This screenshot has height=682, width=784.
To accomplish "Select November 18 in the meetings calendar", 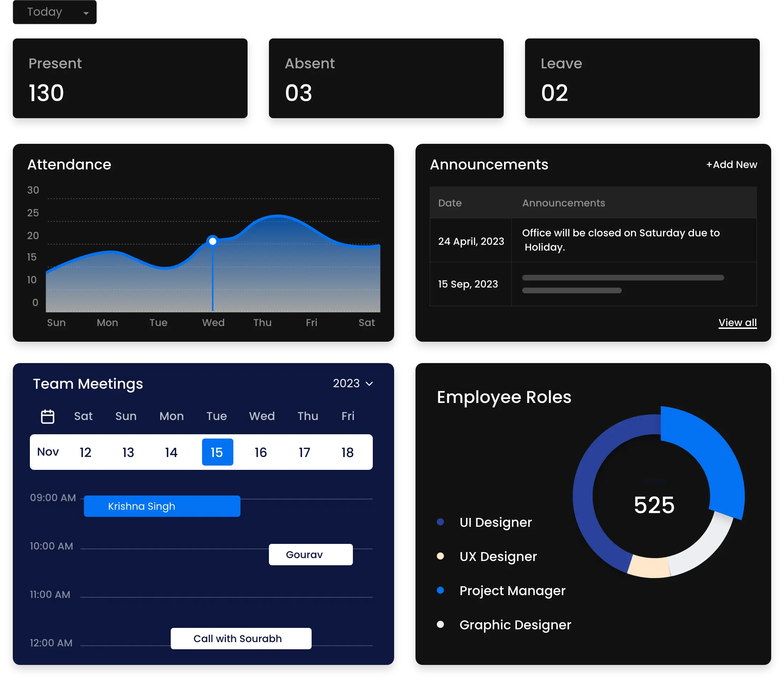I will (347, 452).
